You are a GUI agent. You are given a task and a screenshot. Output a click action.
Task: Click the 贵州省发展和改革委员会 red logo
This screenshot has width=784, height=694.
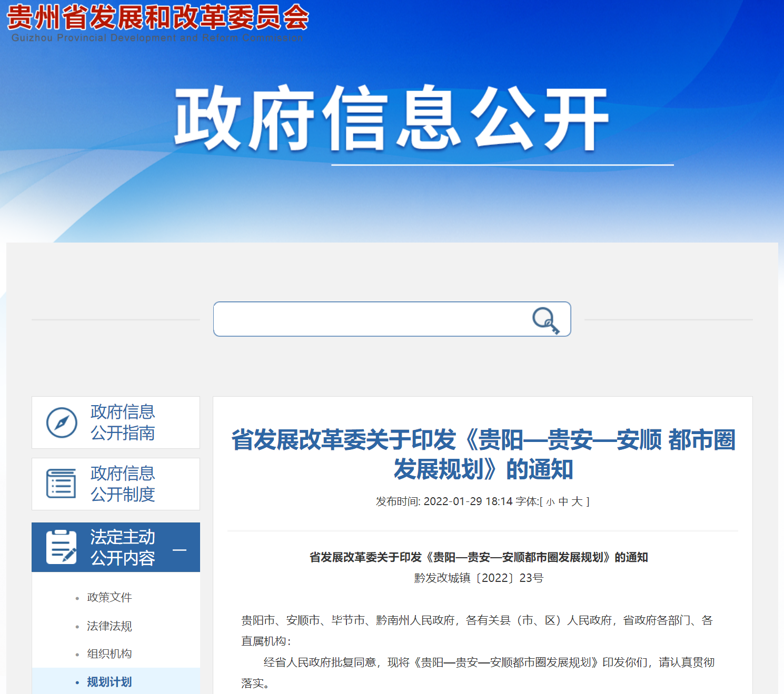[157, 18]
